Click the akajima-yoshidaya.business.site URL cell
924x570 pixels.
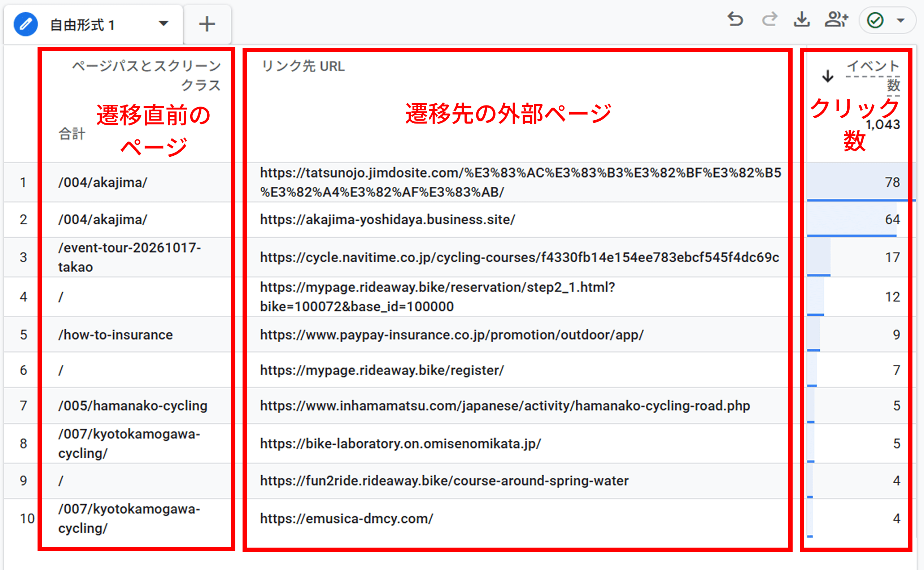[x=388, y=219]
